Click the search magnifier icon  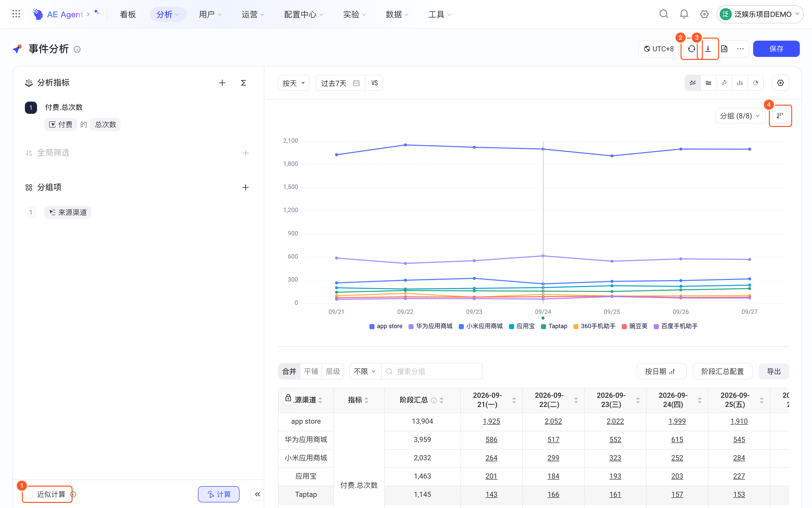[x=663, y=14]
